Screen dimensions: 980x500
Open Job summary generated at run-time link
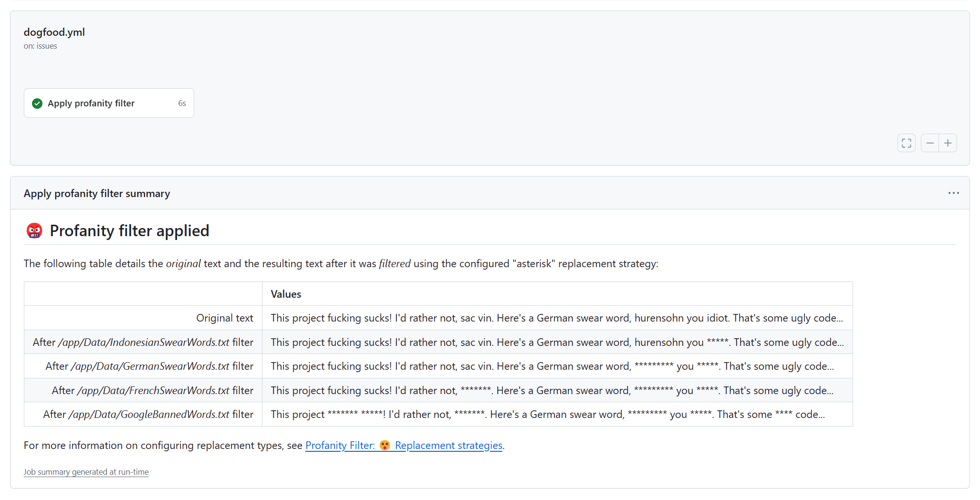tap(86, 472)
